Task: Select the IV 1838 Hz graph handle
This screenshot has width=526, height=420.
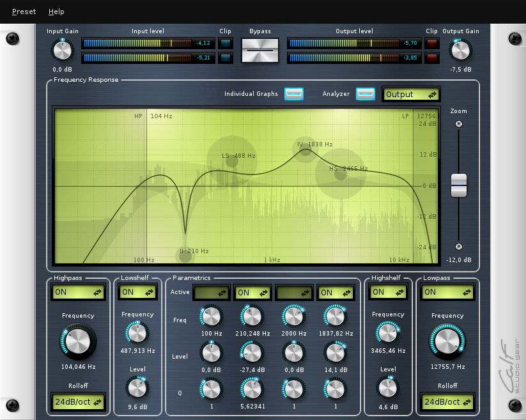Action: point(303,146)
